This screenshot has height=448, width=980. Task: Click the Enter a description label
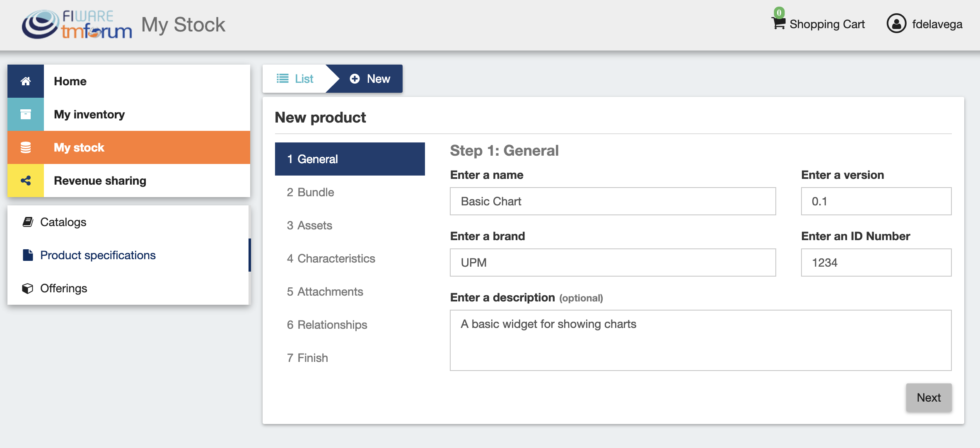tap(502, 297)
